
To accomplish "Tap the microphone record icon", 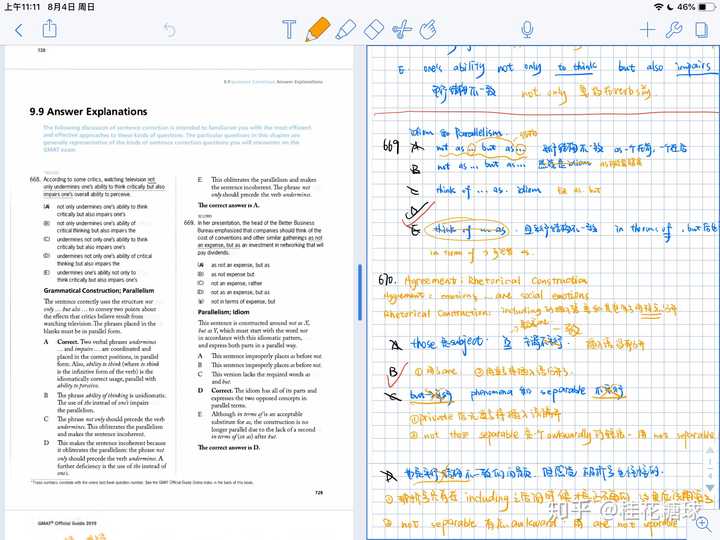I will tap(527, 30).
